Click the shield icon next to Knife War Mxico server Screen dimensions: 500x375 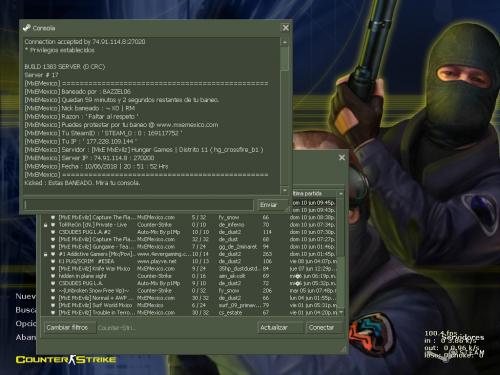53,269
